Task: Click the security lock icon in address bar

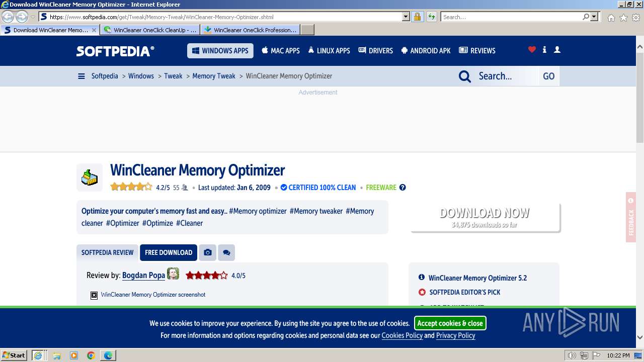Action: pos(417,17)
